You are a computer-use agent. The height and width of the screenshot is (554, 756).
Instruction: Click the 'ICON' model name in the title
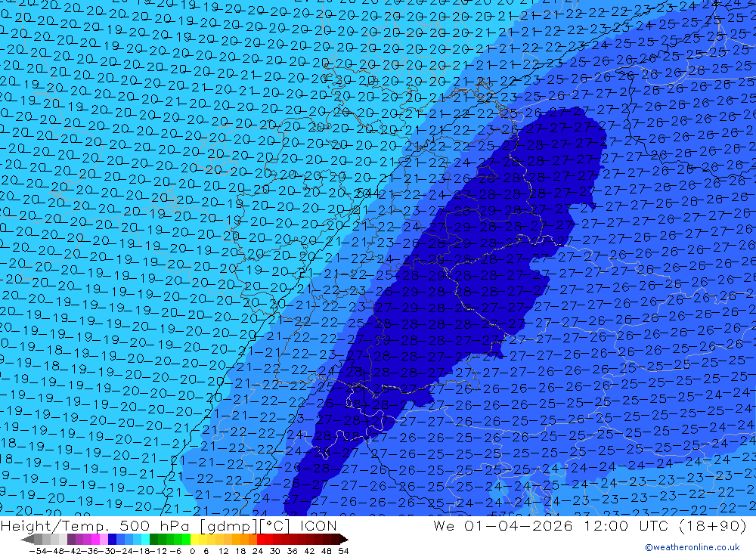[x=318, y=525]
